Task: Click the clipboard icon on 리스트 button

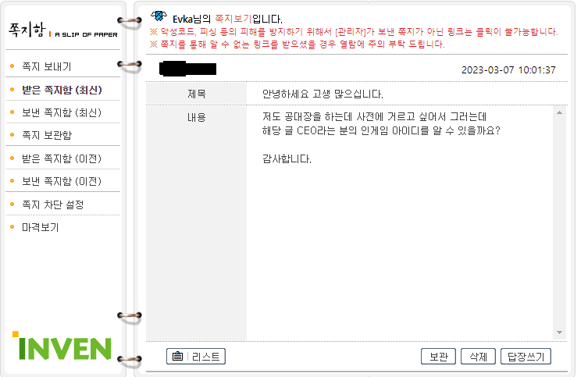Action: (x=177, y=357)
